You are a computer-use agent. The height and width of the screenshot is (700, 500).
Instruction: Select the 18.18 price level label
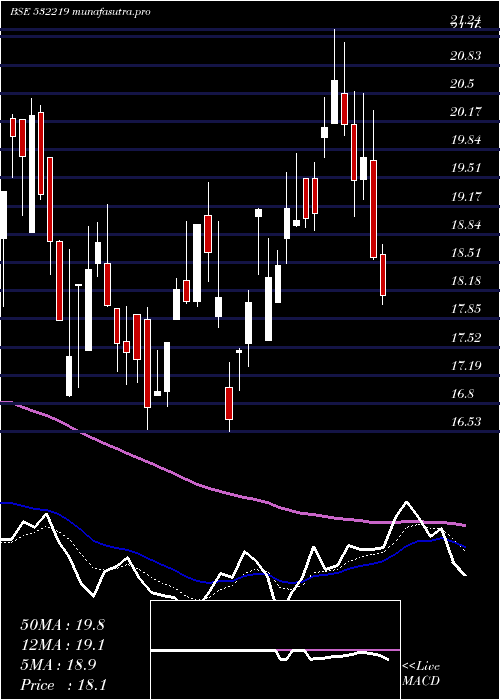click(x=466, y=281)
